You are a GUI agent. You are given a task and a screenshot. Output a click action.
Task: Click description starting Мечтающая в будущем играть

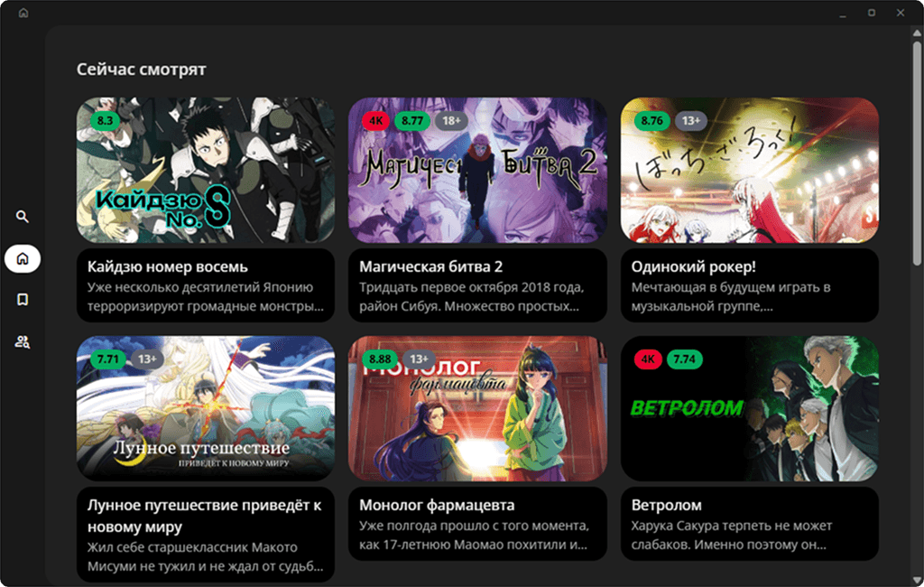[x=731, y=297]
